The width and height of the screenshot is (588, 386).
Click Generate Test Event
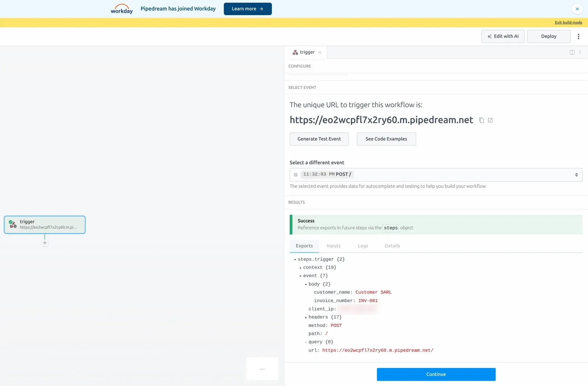click(x=319, y=139)
